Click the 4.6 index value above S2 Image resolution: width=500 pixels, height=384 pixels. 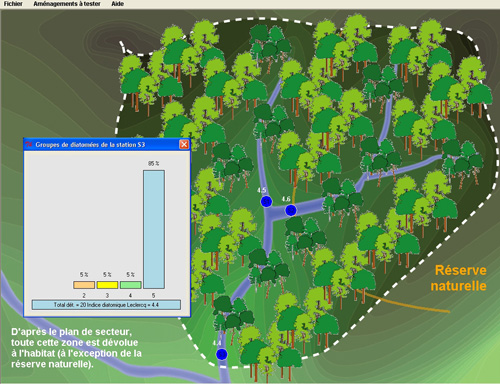[x=286, y=199]
